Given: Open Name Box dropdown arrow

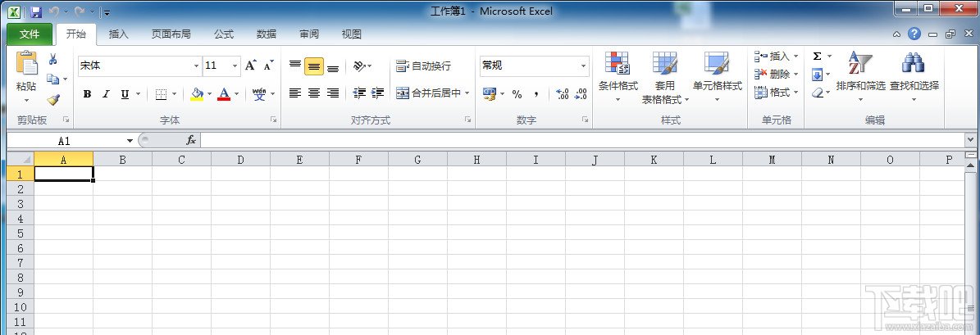Looking at the screenshot, I should [x=130, y=141].
